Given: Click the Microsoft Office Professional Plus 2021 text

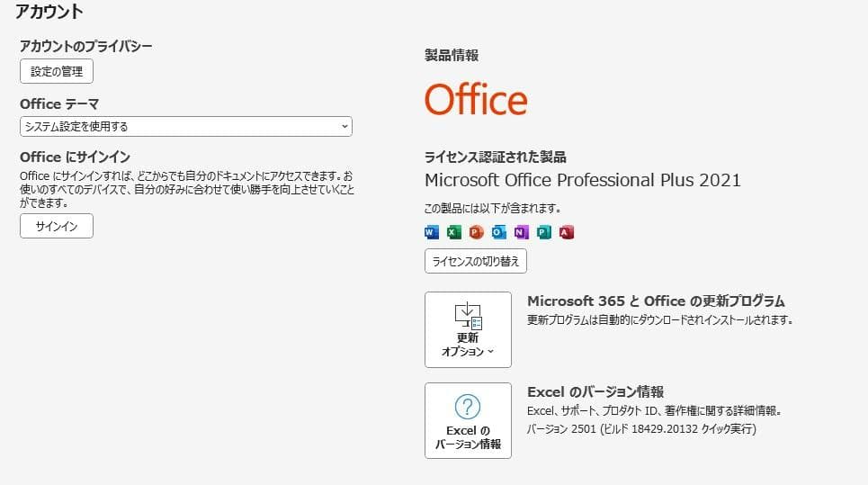Looking at the screenshot, I should (x=582, y=180).
